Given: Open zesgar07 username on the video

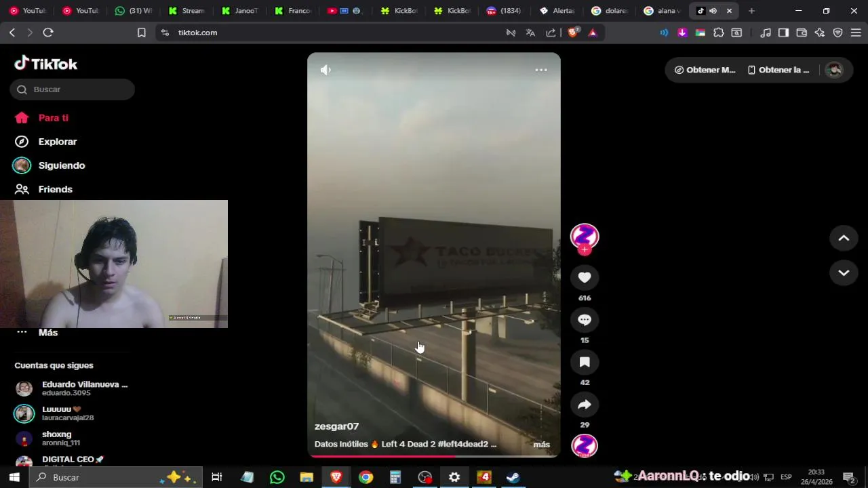Looking at the screenshot, I should 336,426.
